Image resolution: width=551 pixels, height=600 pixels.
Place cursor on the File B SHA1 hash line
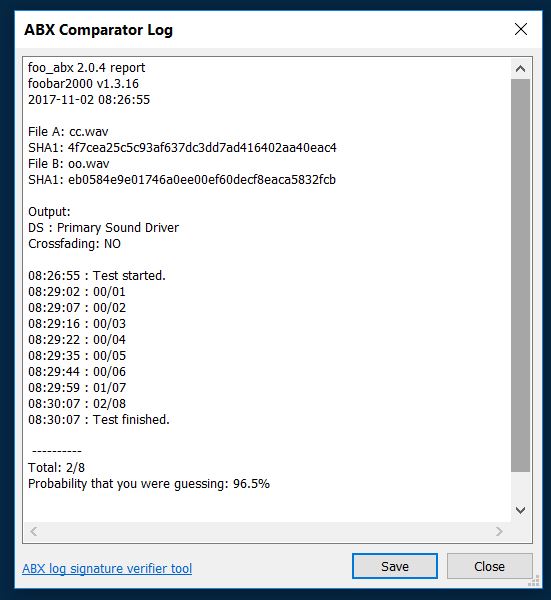[x=182, y=179]
